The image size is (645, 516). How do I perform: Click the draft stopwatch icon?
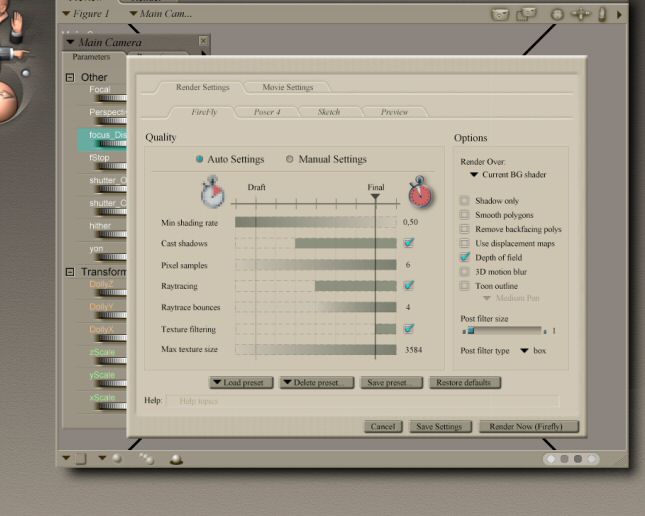point(212,192)
